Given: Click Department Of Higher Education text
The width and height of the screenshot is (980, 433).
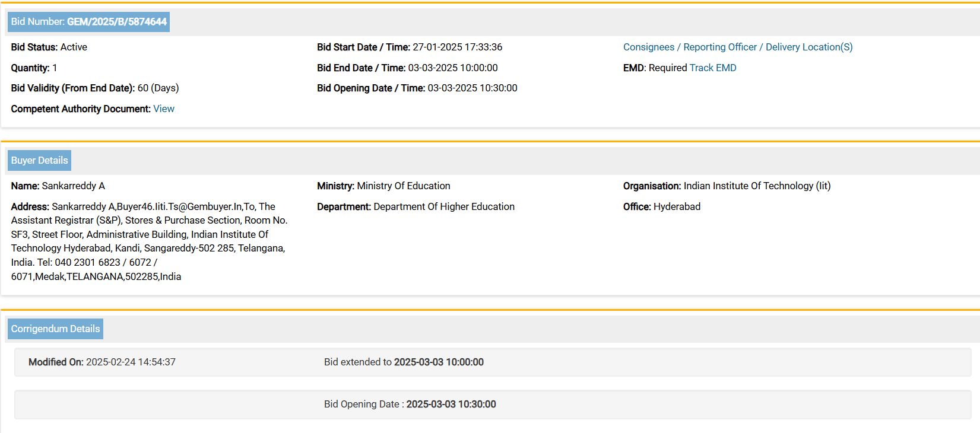Looking at the screenshot, I should (x=444, y=207).
